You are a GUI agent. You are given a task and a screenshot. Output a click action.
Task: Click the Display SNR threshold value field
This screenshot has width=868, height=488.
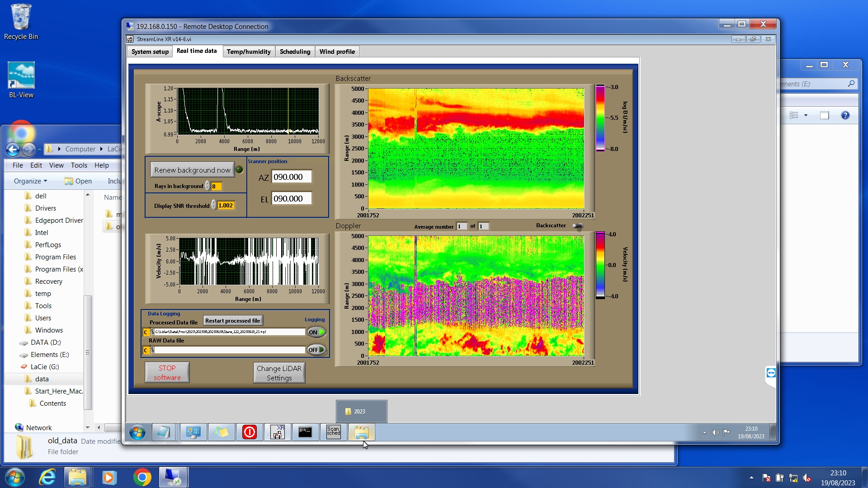click(226, 206)
